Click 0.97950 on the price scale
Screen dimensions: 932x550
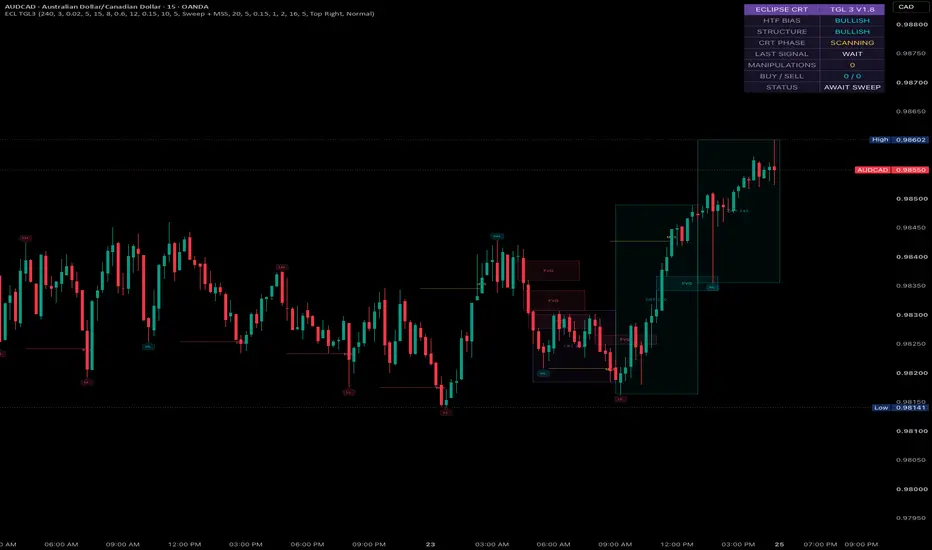911,518
